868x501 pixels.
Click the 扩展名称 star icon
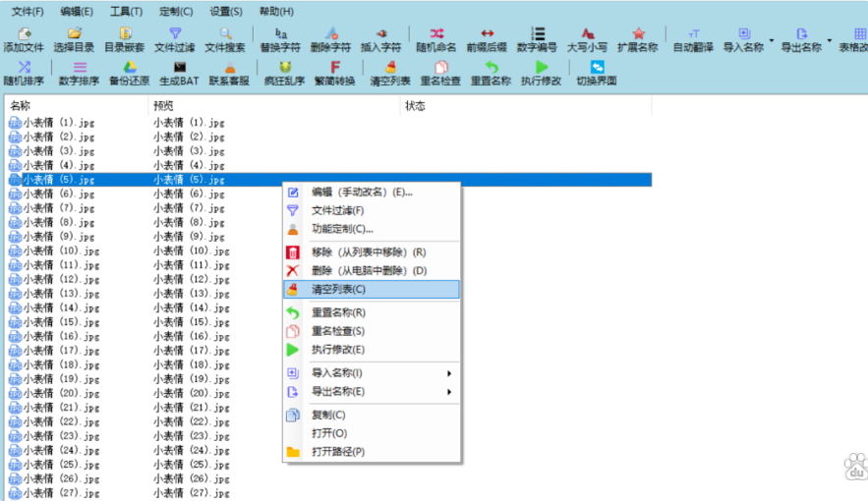(x=638, y=34)
